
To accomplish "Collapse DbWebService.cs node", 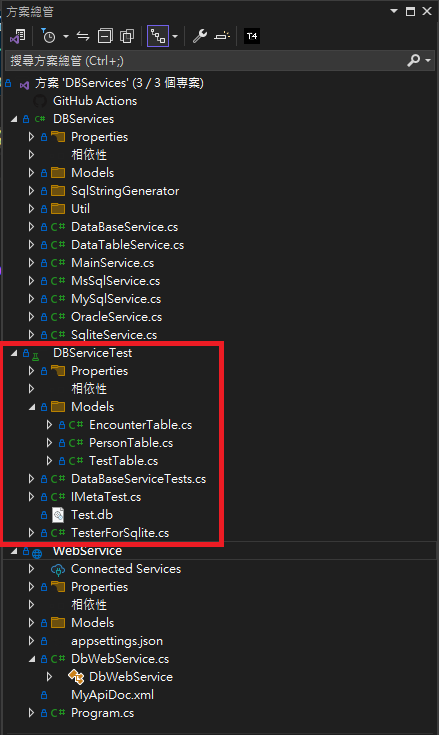I will [x=32, y=659].
